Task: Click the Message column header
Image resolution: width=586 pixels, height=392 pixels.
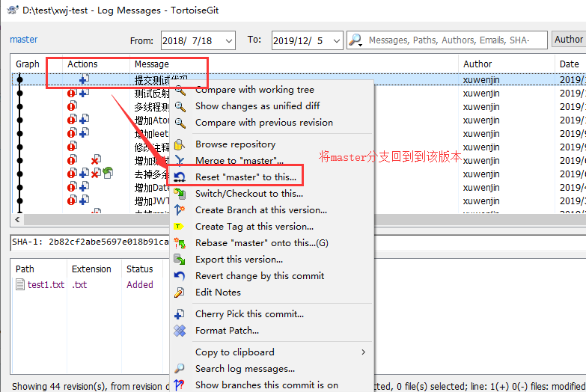Action: tap(152, 64)
